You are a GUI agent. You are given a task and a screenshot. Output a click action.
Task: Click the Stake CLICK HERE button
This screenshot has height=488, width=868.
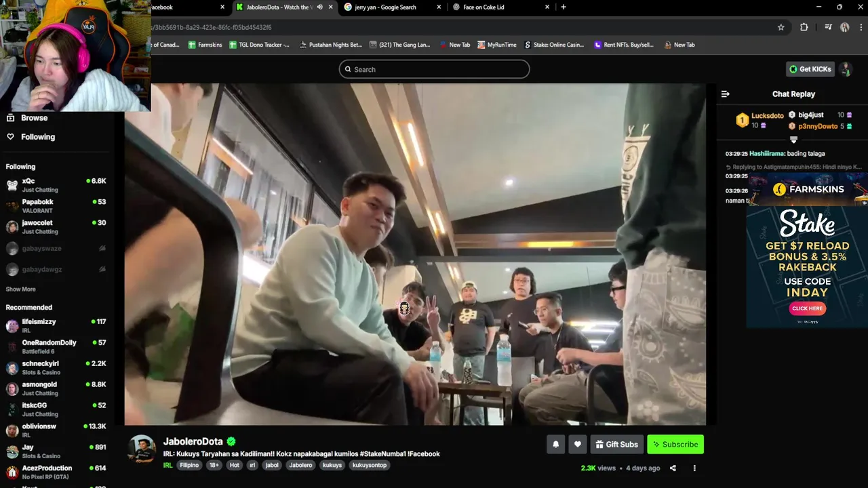point(807,308)
